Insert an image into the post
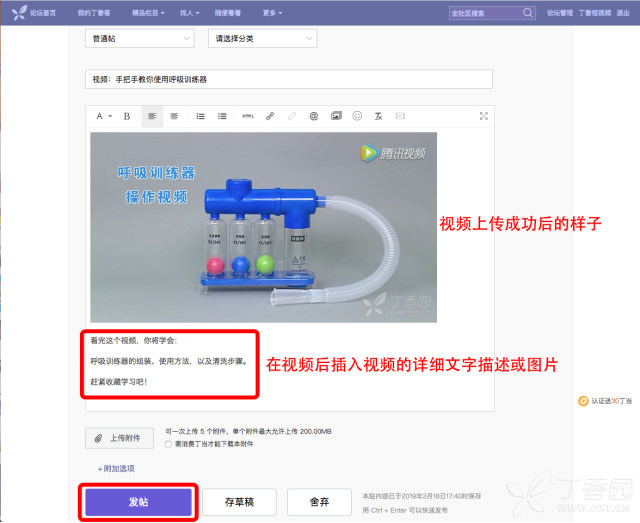640x523 pixels. [336, 116]
